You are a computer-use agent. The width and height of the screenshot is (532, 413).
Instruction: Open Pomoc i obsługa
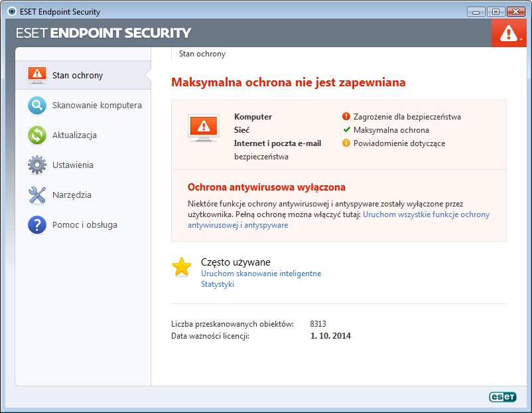[83, 225]
